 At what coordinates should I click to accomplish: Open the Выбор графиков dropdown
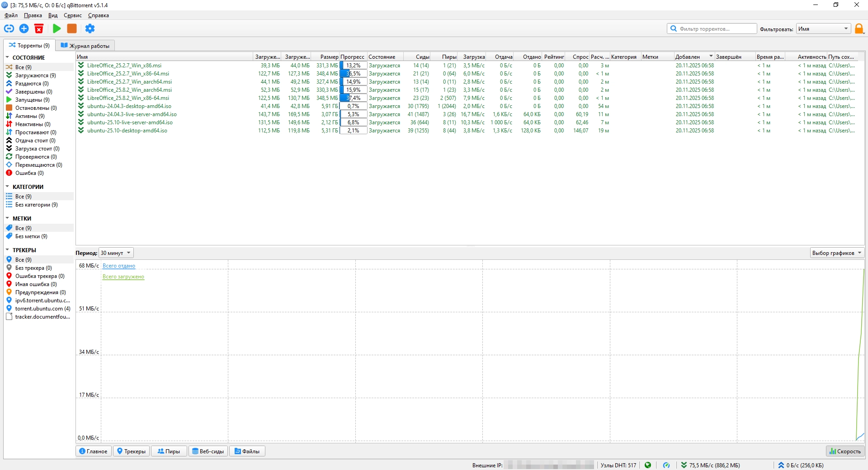(x=837, y=253)
